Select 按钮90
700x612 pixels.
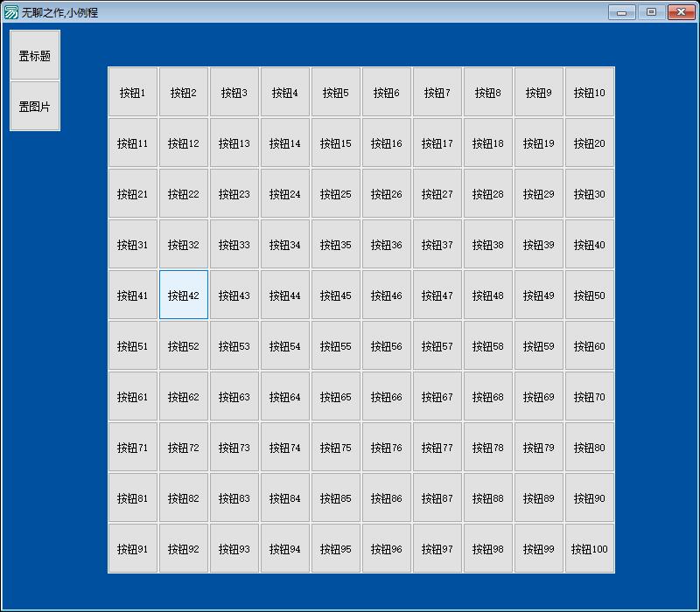point(589,497)
